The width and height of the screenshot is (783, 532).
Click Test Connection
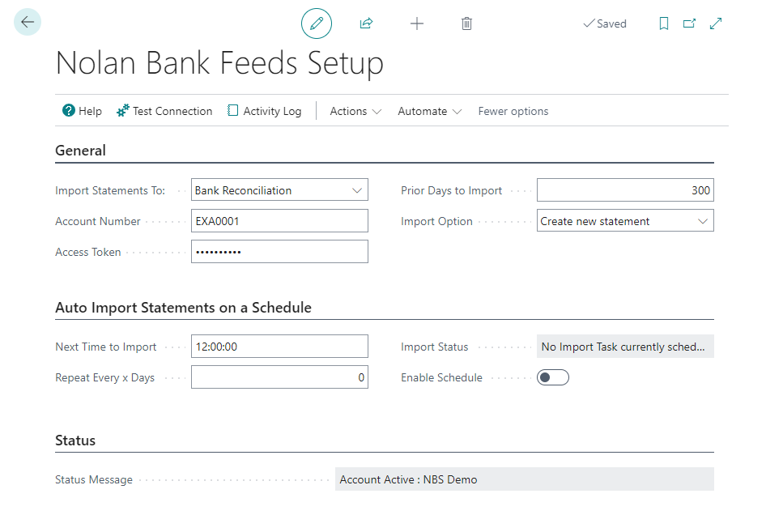[164, 111]
